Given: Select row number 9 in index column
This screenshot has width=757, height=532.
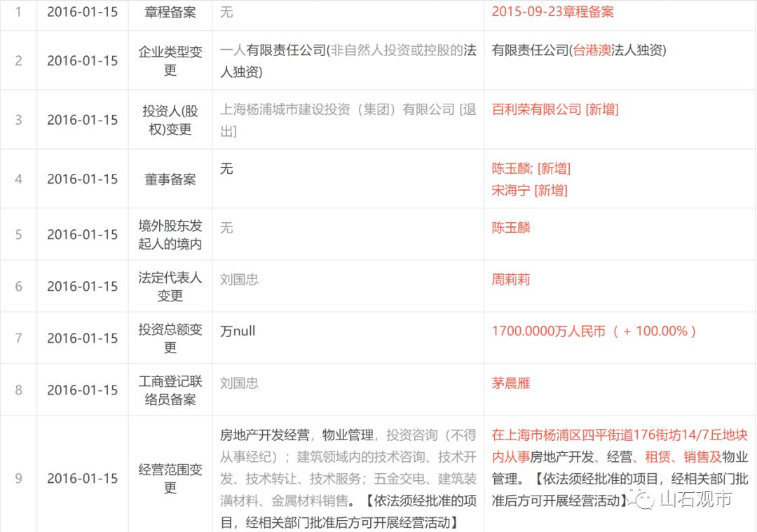Looking at the screenshot, I should coord(18,478).
